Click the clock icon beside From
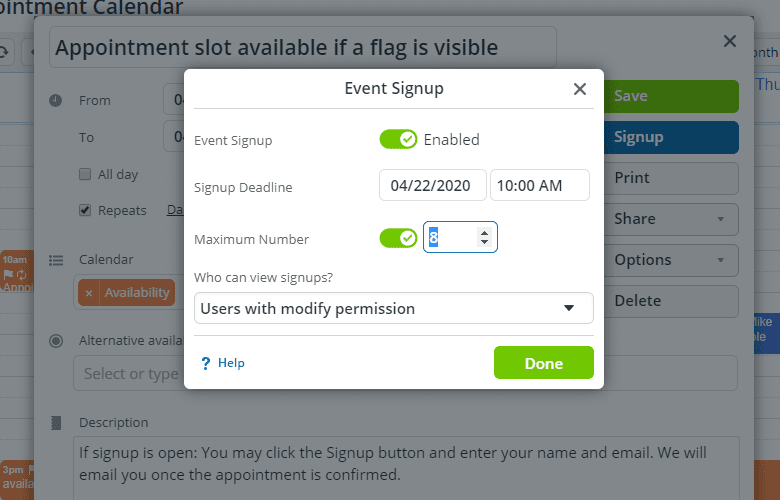This screenshot has height=500, width=780. click(56, 100)
